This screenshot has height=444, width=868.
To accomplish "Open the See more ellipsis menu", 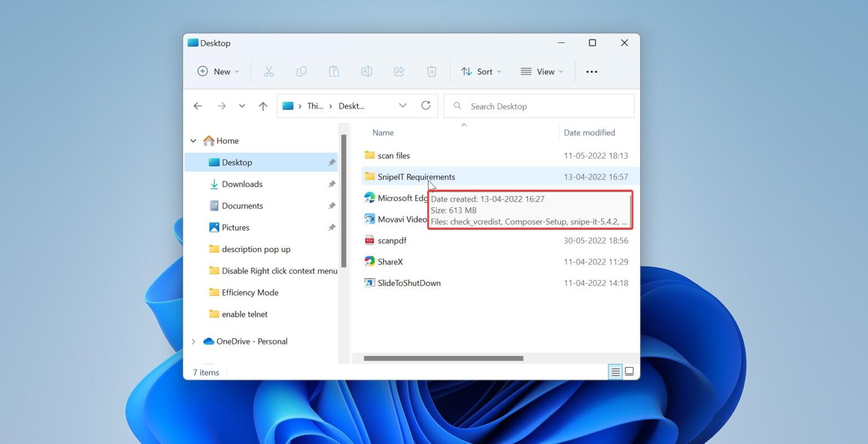I will pyautogui.click(x=591, y=71).
